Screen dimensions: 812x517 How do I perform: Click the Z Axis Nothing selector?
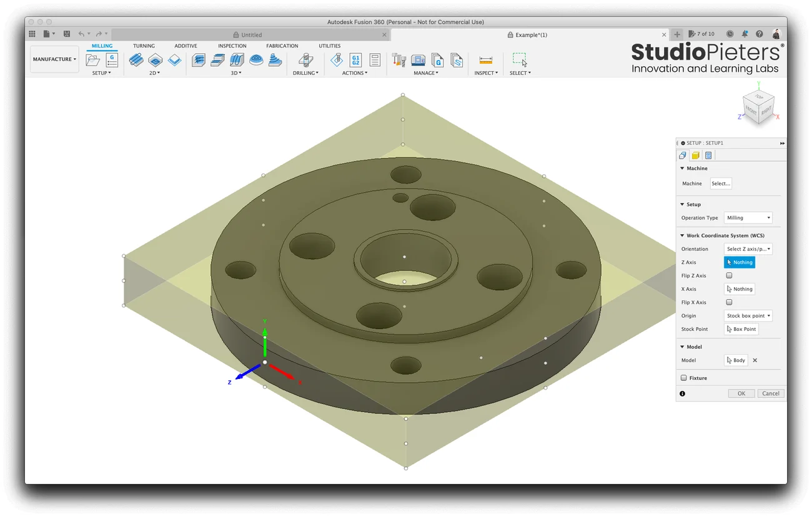click(x=740, y=262)
